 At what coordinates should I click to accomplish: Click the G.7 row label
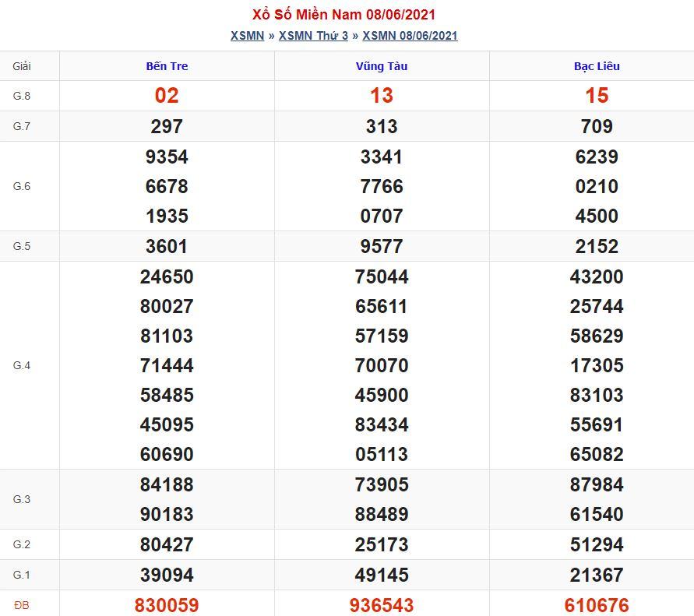[x=22, y=127]
